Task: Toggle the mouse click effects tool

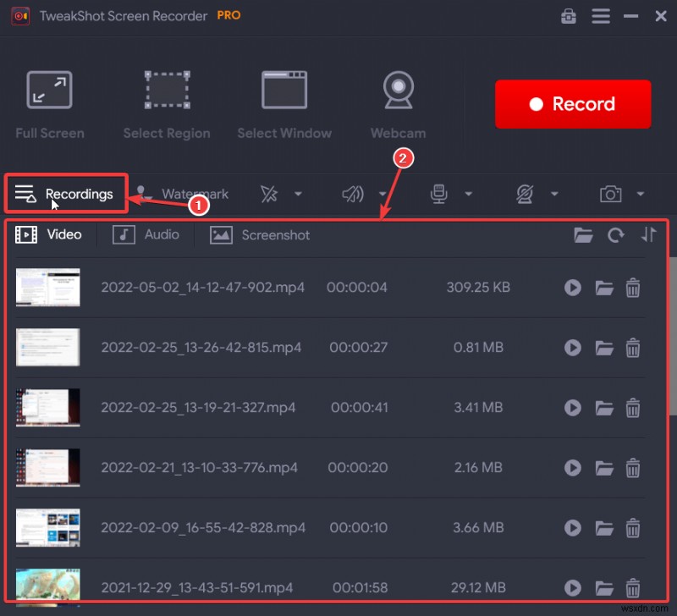Action: click(x=271, y=194)
